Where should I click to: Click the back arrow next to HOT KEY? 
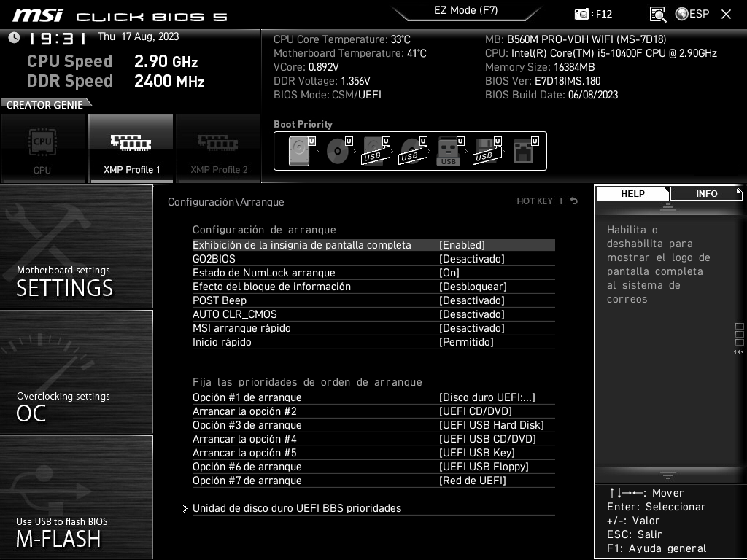(573, 201)
